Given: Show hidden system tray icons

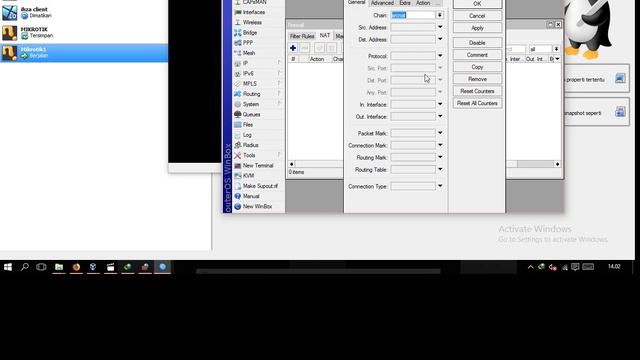Looking at the screenshot, I should click(x=530, y=267).
